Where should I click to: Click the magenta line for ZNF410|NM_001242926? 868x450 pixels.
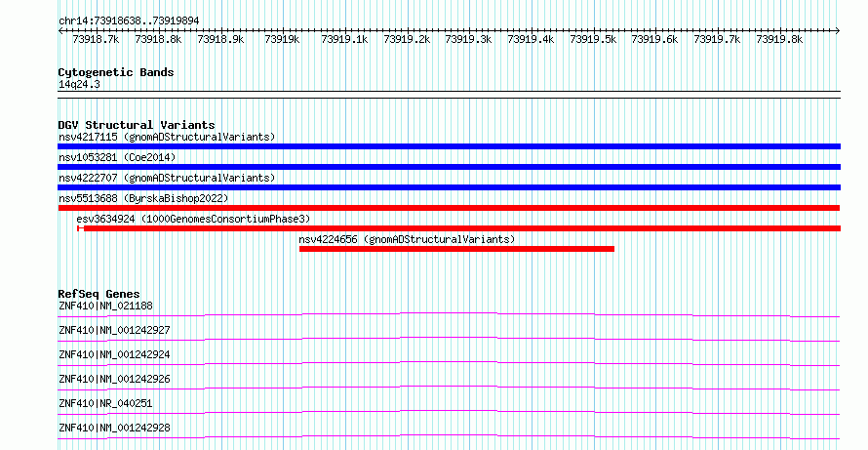coord(449,388)
